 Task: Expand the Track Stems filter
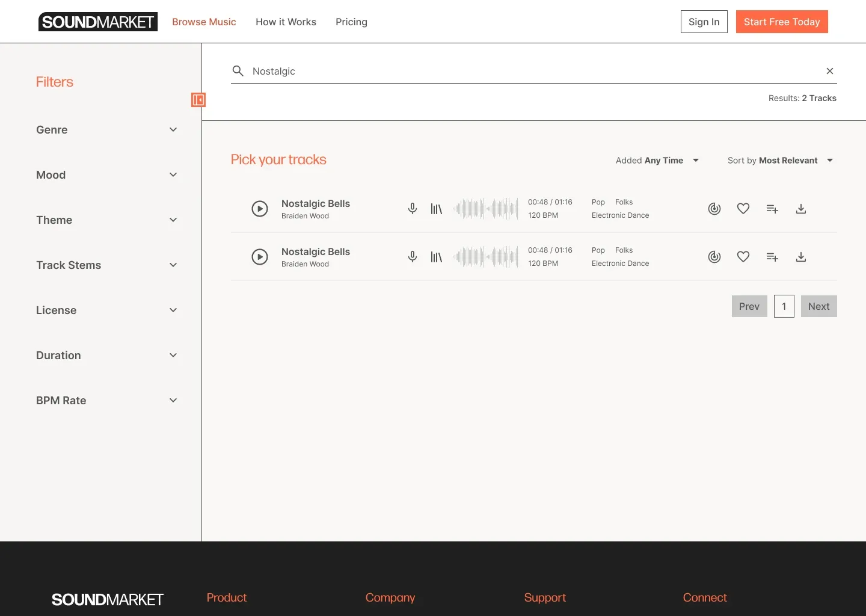click(107, 265)
